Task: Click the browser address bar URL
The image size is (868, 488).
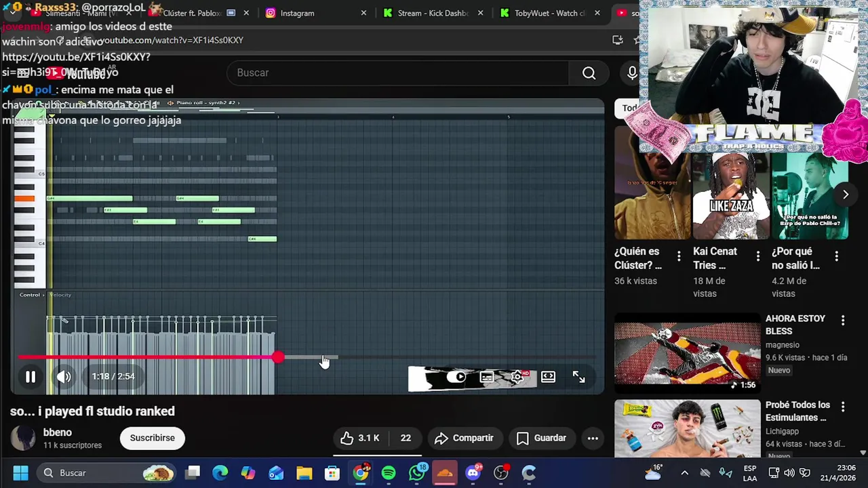Action: tap(172, 41)
